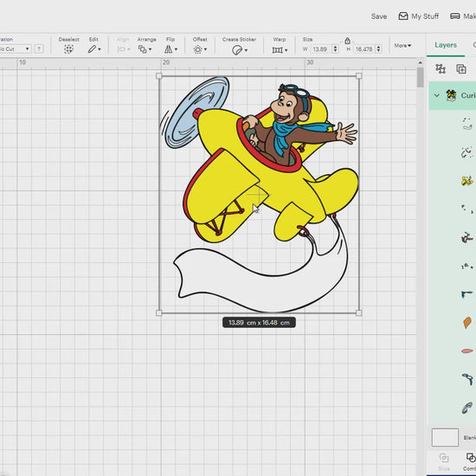Click the width value field 13.89
Image resolution: width=476 pixels, height=476 pixels.
(321, 48)
